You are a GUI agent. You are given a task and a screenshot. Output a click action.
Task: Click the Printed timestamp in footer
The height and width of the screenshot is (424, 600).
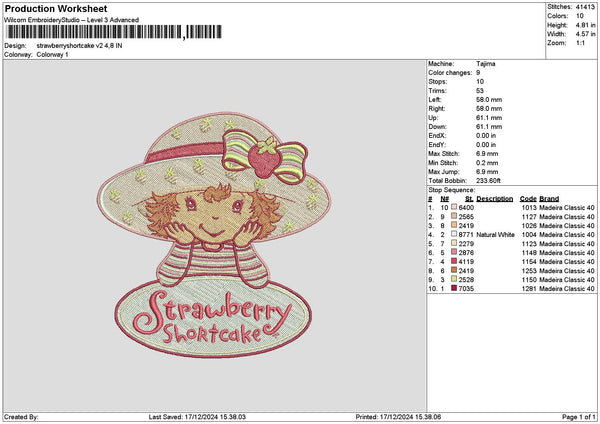398,417
